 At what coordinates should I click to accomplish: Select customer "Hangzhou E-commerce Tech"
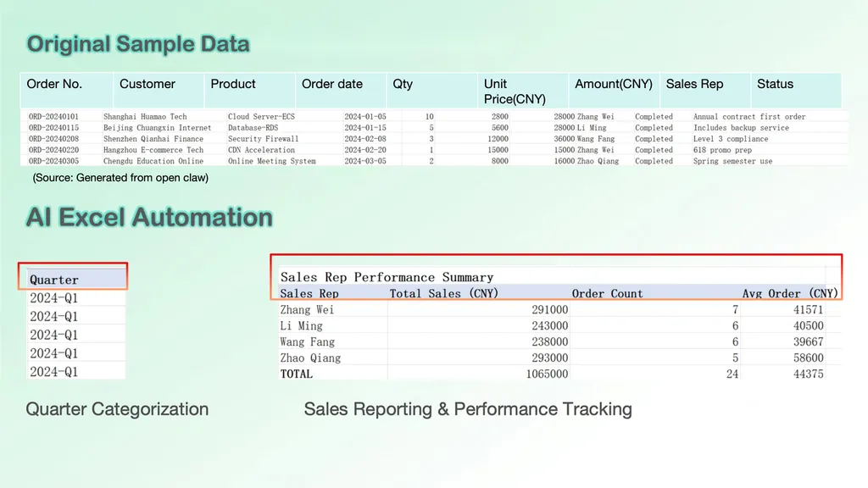[x=153, y=150]
